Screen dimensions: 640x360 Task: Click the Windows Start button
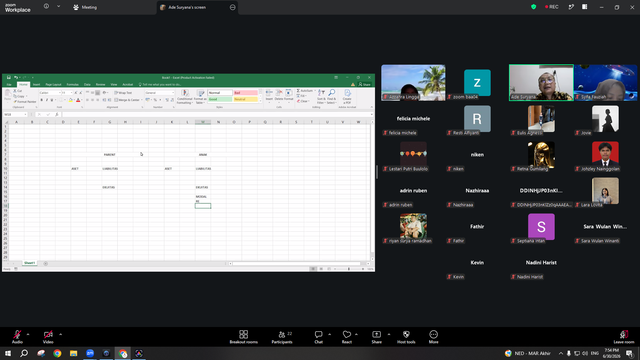coord(8,353)
